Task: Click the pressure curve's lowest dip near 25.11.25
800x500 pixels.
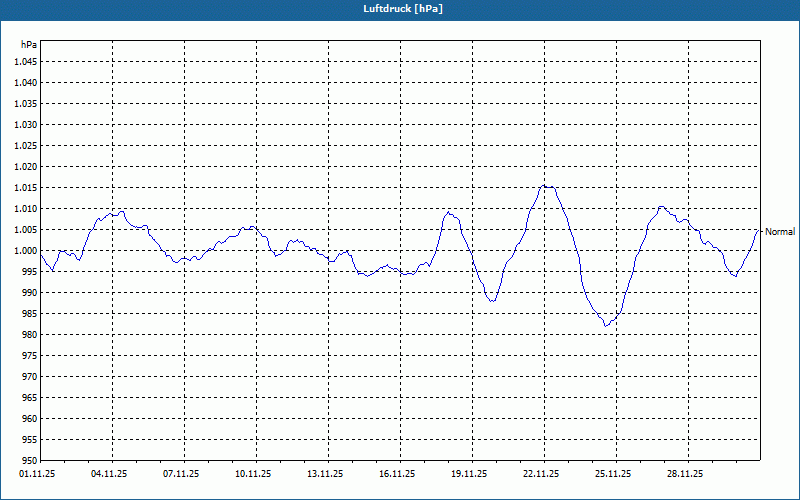Action: tap(606, 325)
